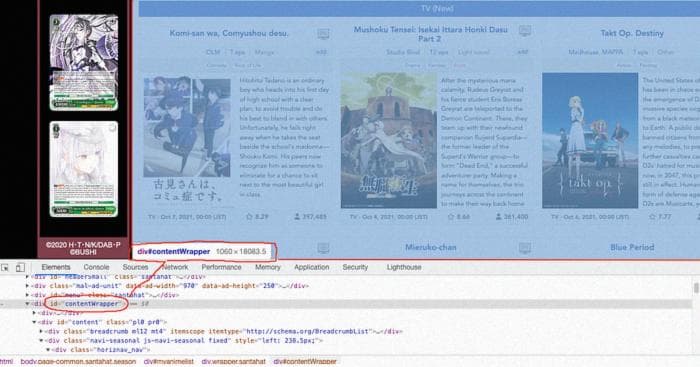Click the video icon beside Mushoku Tensei title

(525, 31)
